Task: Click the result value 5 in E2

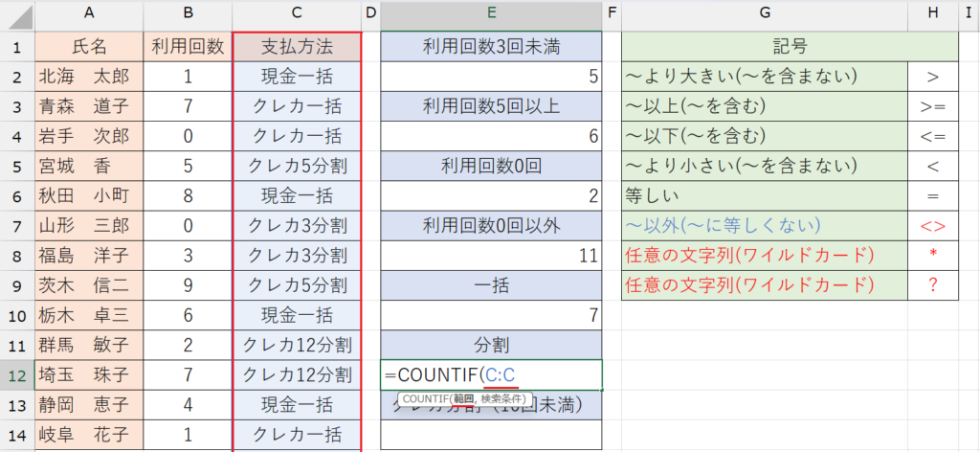Action: [491, 77]
